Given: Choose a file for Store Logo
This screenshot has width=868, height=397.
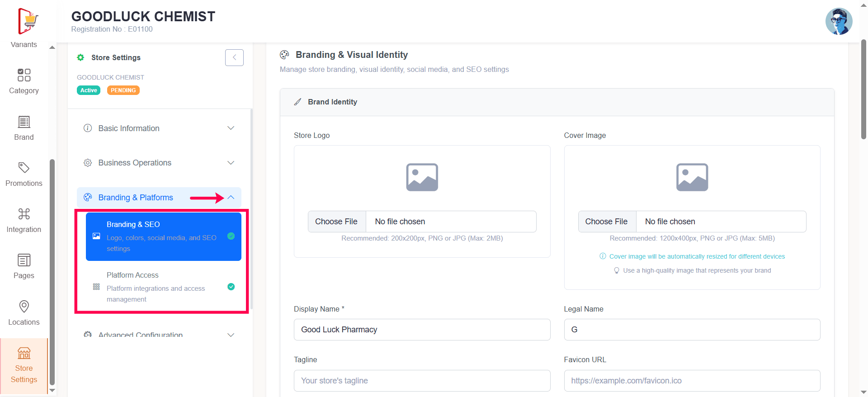Looking at the screenshot, I should (x=336, y=222).
